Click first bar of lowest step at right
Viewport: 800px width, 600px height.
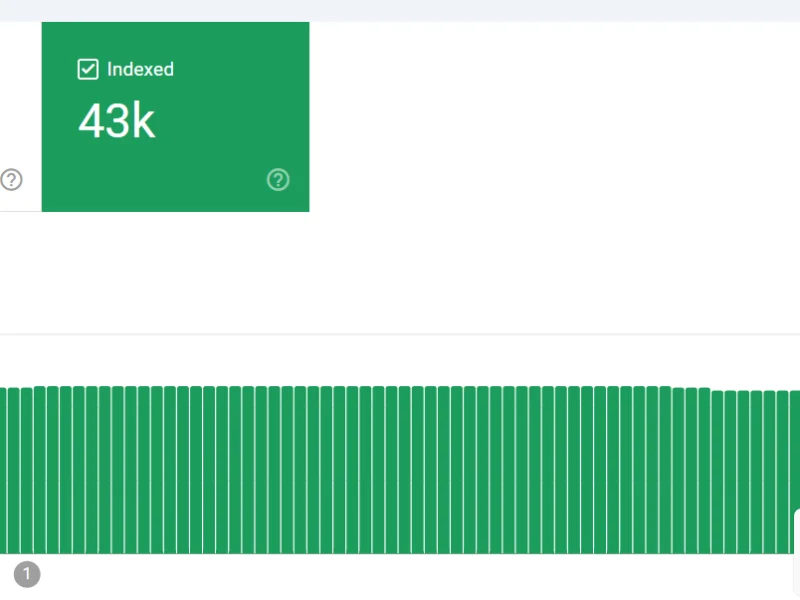click(x=717, y=470)
